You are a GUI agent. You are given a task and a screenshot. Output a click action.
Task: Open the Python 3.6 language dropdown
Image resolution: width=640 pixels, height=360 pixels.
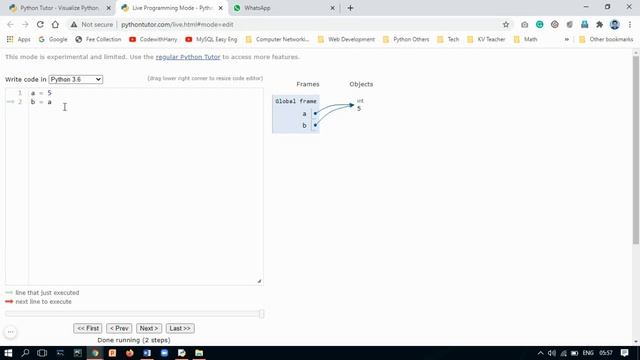pyautogui.click(x=76, y=79)
